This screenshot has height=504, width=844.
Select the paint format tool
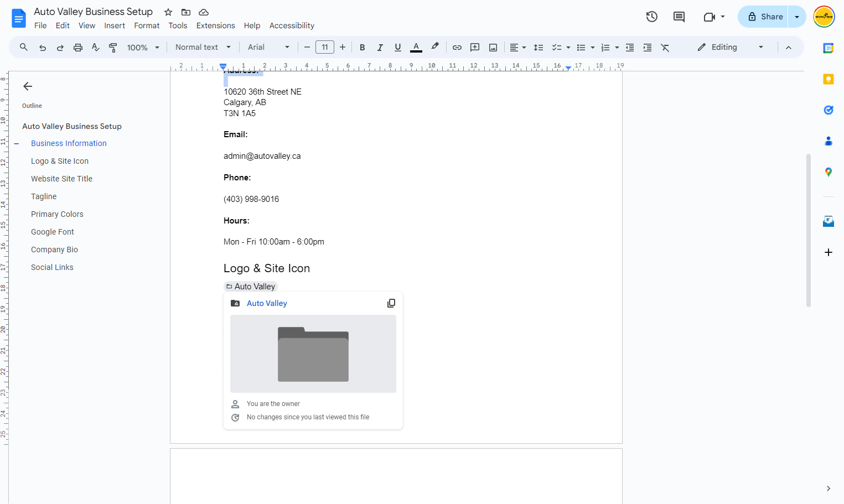(x=113, y=48)
